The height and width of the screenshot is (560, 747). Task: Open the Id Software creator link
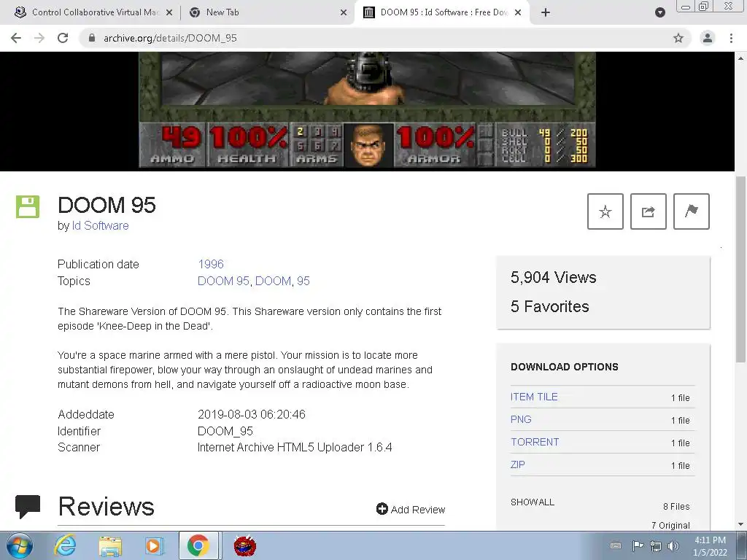coord(100,226)
